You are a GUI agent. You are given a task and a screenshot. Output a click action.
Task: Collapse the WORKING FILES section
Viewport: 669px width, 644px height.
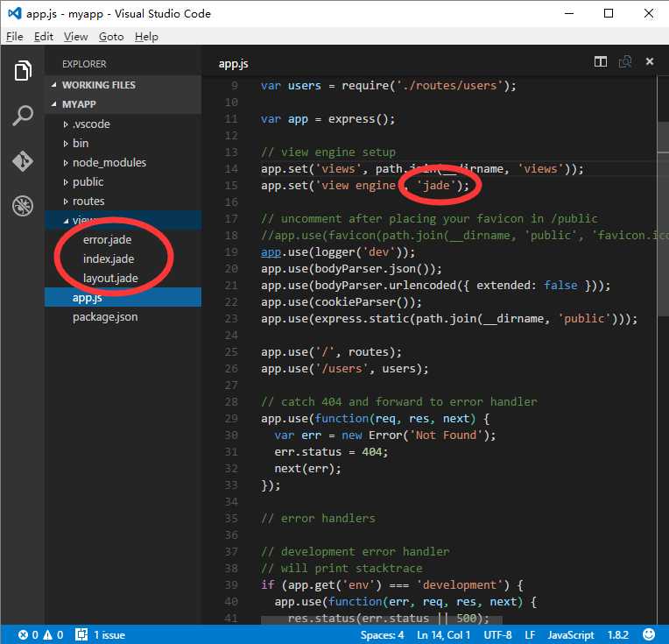coord(53,85)
